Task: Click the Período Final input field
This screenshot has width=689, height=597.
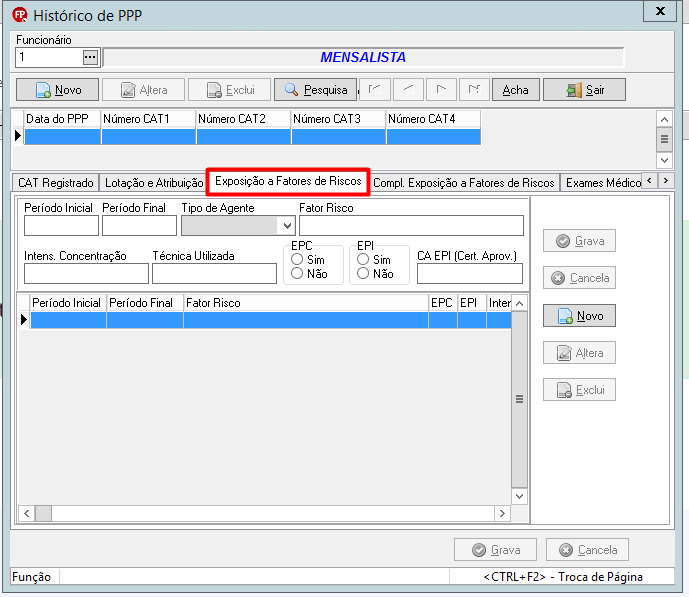Action: click(x=139, y=226)
